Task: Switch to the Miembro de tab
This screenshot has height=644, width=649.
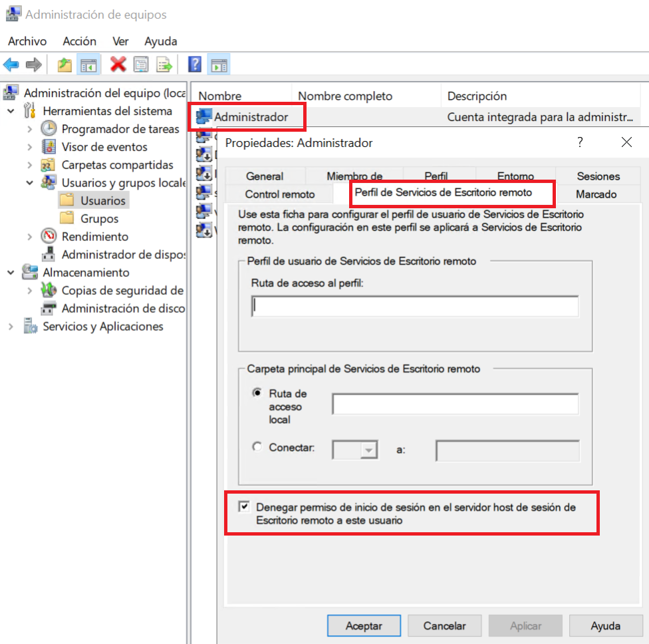Action: [354, 176]
